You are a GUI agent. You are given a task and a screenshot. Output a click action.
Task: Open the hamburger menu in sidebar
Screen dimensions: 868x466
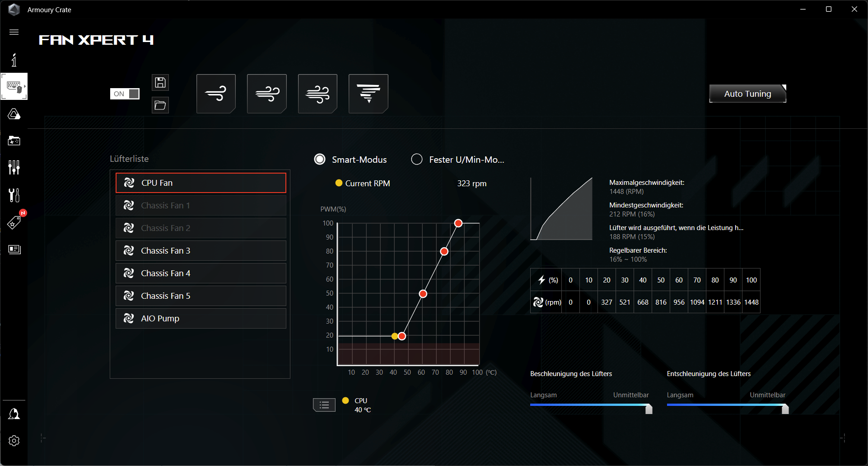(14, 32)
